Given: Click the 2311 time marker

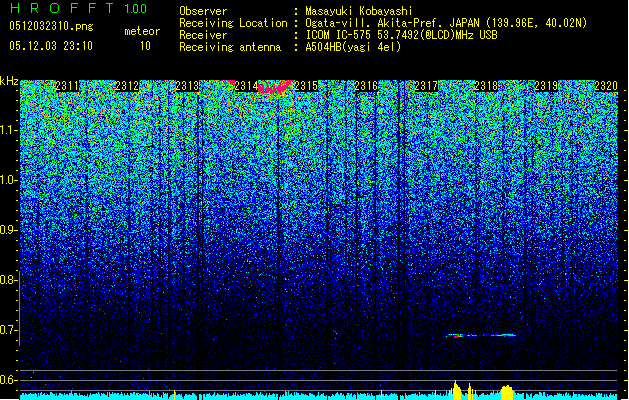Looking at the screenshot, I should (x=67, y=86).
